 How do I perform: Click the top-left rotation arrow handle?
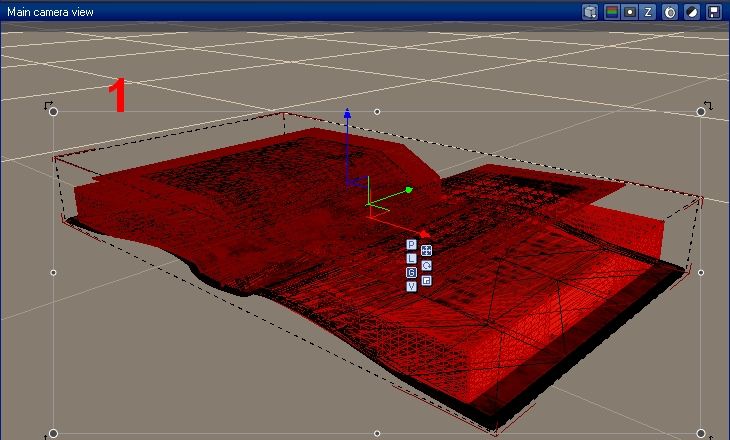coord(48,106)
